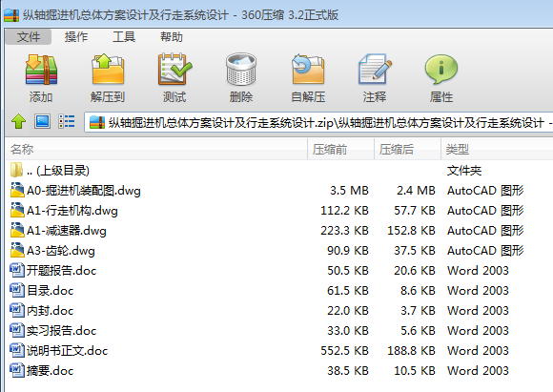Click the 删除 (Delete) trash icon

[x=241, y=70]
